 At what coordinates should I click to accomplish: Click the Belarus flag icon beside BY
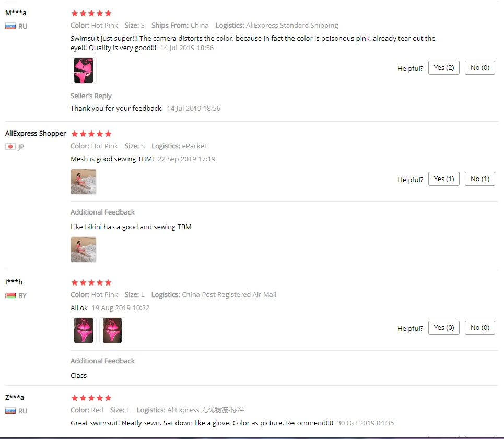pyautogui.click(x=10, y=295)
